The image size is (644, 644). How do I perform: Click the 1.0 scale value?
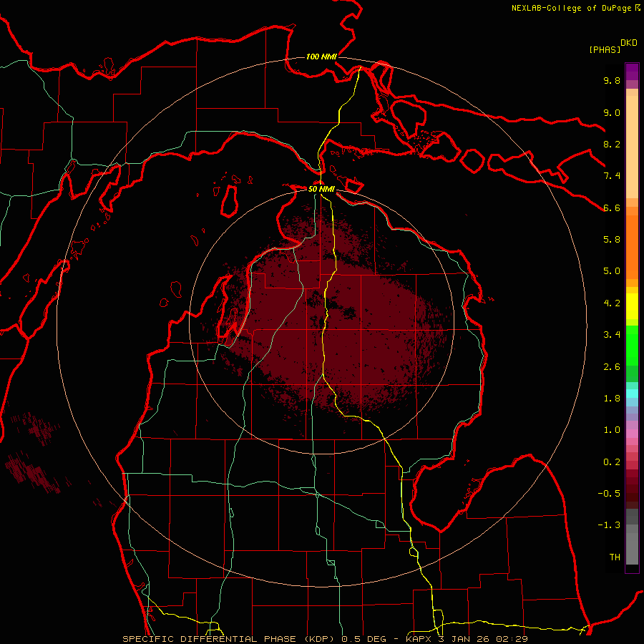point(612,430)
